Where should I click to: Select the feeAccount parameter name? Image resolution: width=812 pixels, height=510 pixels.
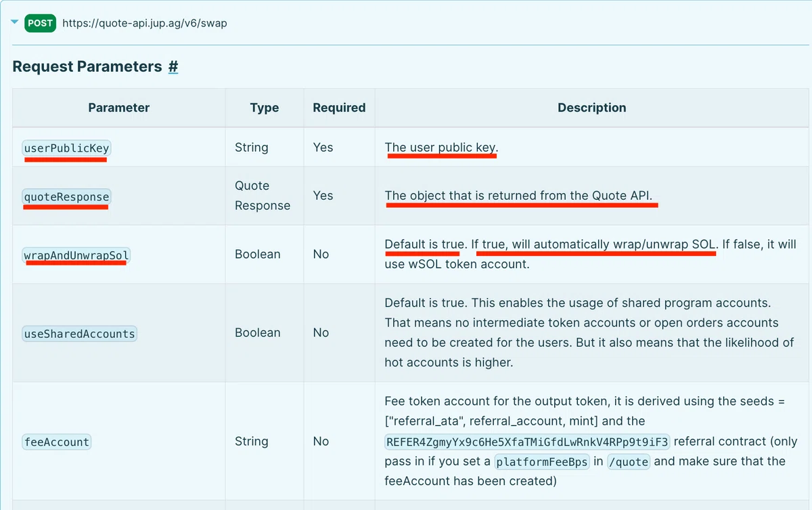point(57,442)
